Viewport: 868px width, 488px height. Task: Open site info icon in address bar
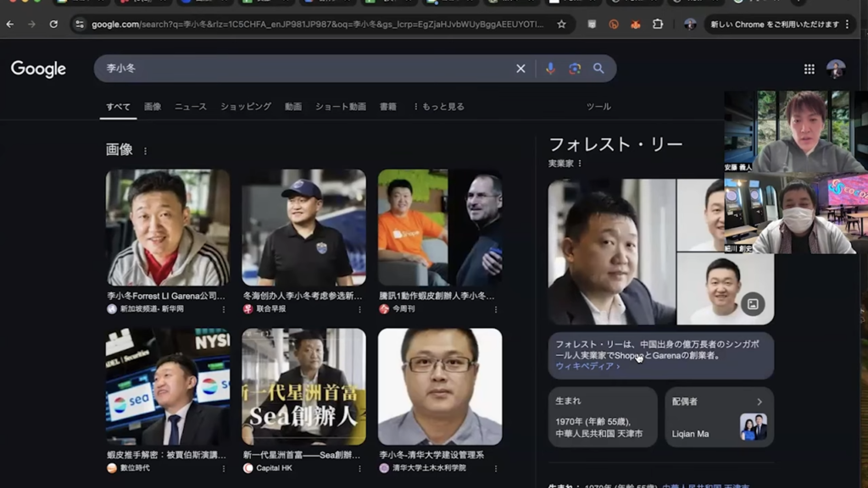point(80,25)
